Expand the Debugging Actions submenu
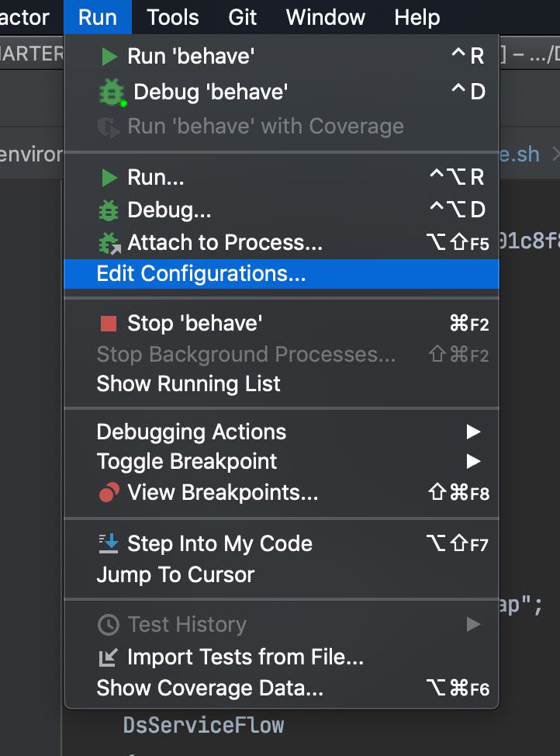Viewport: 560px width, 756px height. 473,432
